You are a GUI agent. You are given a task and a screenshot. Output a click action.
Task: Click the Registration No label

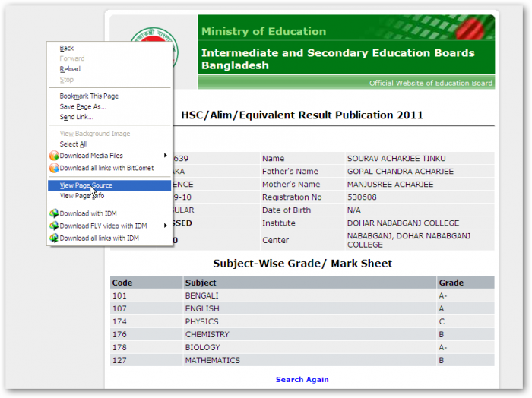tap(292, 197)
